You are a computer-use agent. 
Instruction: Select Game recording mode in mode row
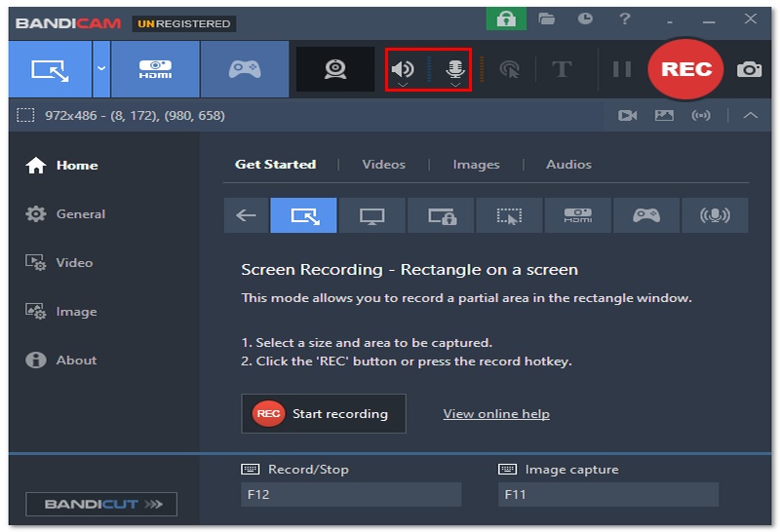click(646, 215)
